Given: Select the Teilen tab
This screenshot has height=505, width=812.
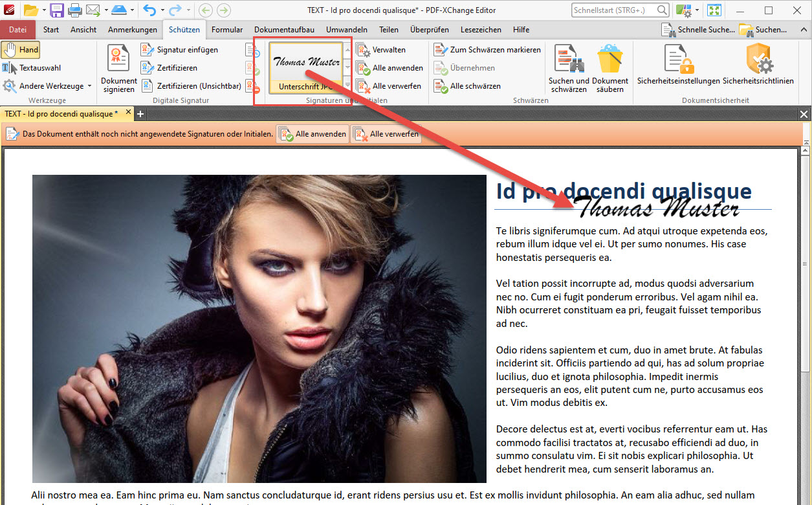Looking at the screenshot, I should click(389, 30).
